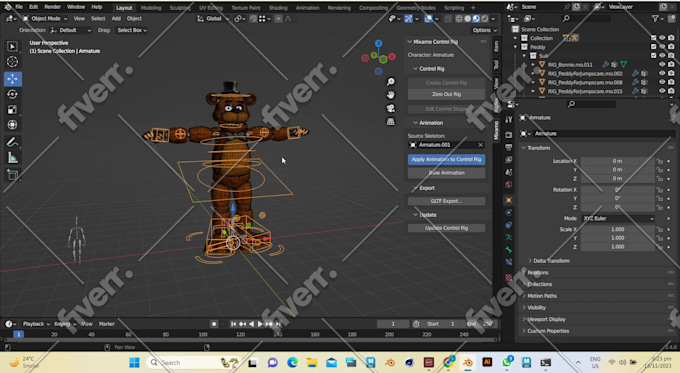Click the Zero Out Rig button

pos(446,94)
